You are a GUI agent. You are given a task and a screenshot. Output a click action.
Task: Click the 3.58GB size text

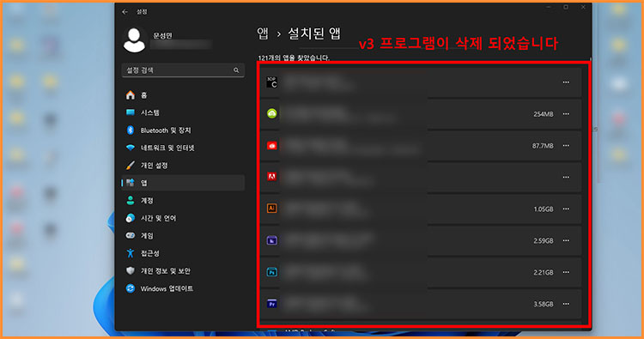click(544, 304)
